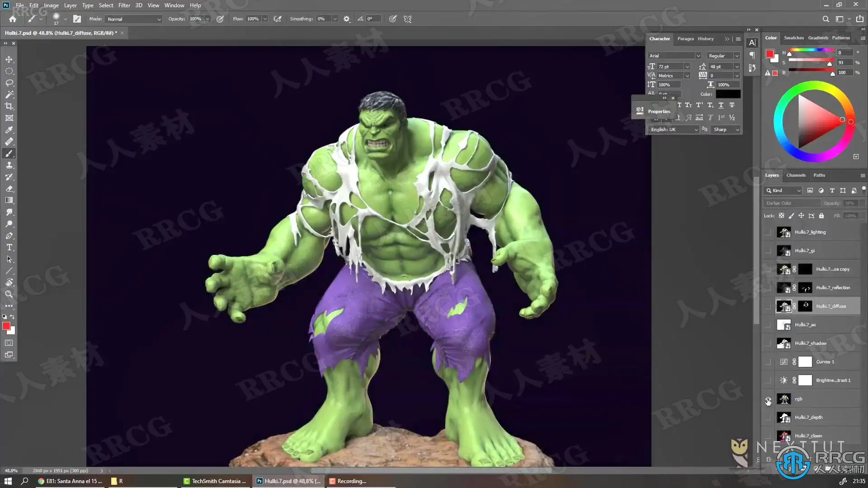
Task: Open the Filter menu
Action: [x=124, y=5]
